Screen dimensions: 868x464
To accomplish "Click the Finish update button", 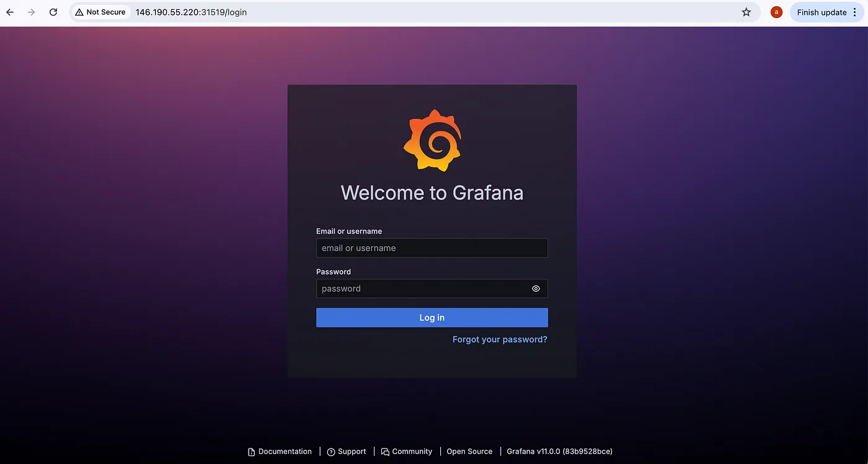I will pyautogui.click(x=821, y=12).
